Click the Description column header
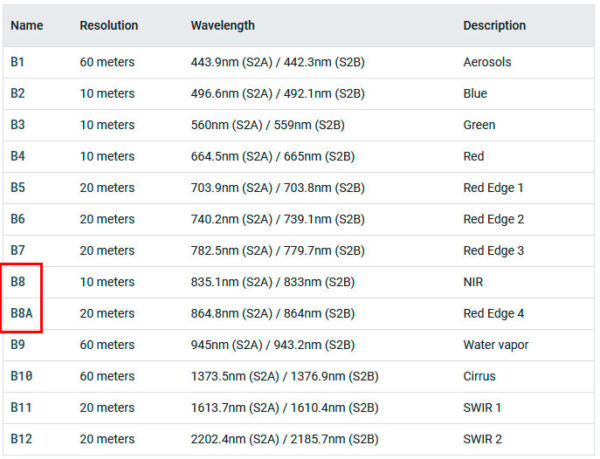Viewport: 600px width, 459px height. [x=494, y=25]
